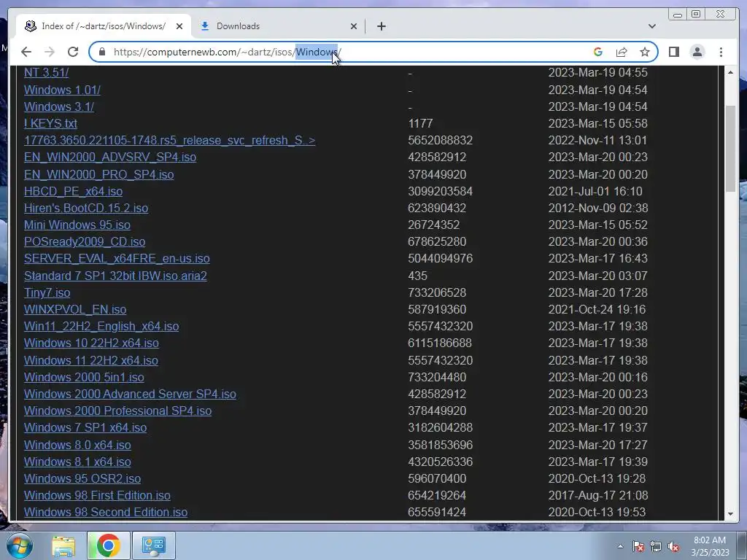
Task: Download Windows 2000 5in1.iso
Action: (84, 377)
